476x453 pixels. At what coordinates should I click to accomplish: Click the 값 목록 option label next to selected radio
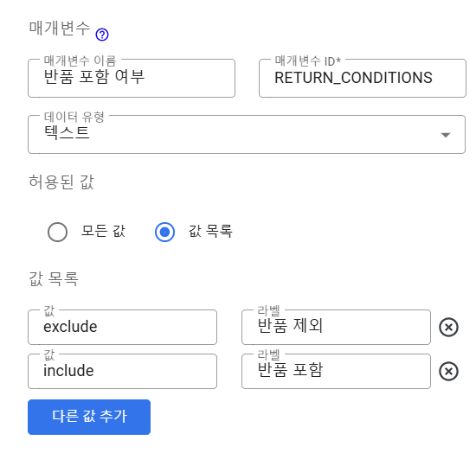[210, 231]
